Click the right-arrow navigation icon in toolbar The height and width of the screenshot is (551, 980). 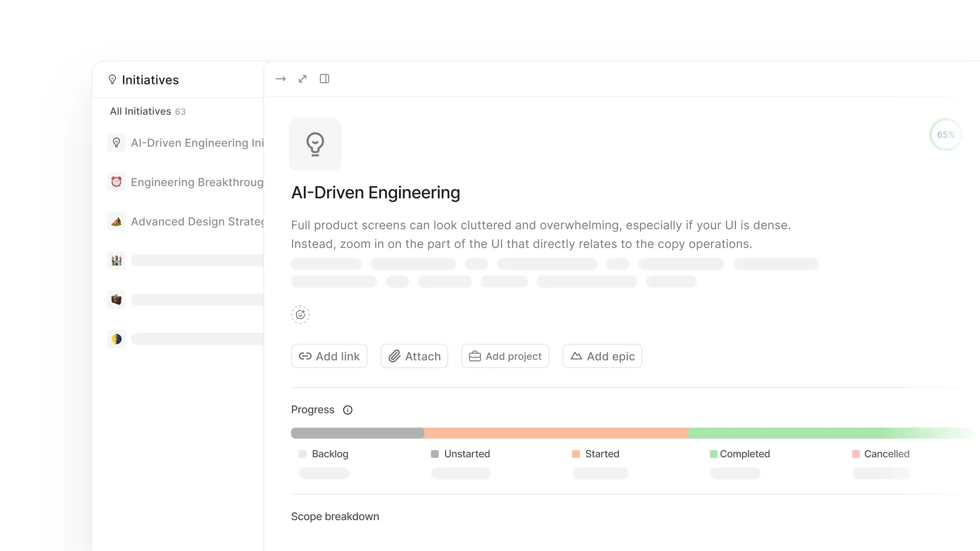280,79
